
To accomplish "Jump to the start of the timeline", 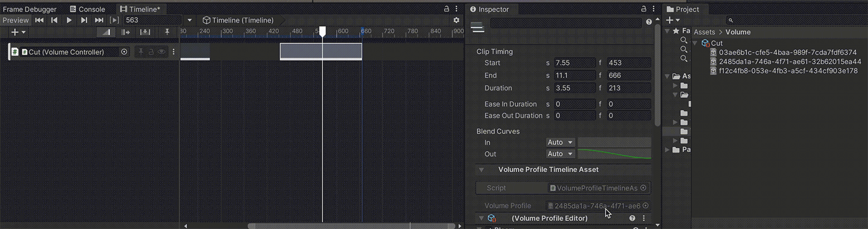I will [x=40, y=20].
